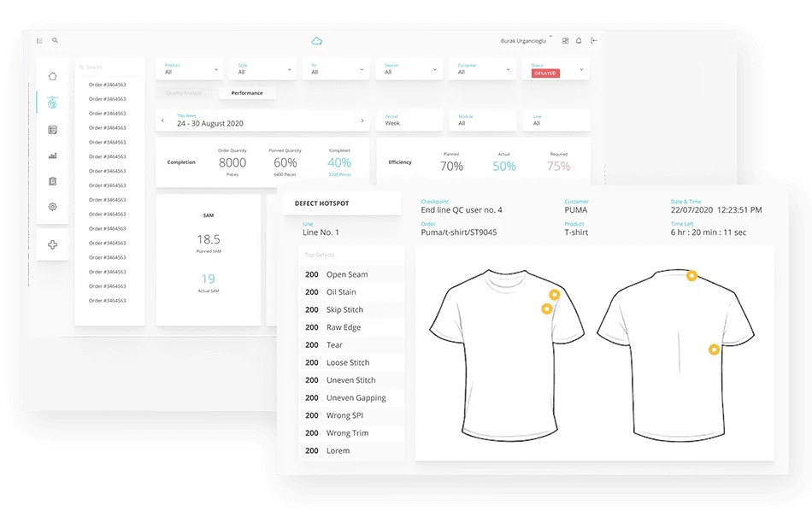
Task: Switch to the Performance tab
Action: coord(247,92)
